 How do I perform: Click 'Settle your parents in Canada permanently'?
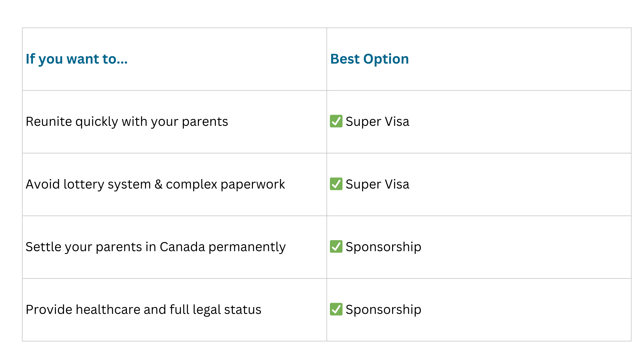click(155, 247)
